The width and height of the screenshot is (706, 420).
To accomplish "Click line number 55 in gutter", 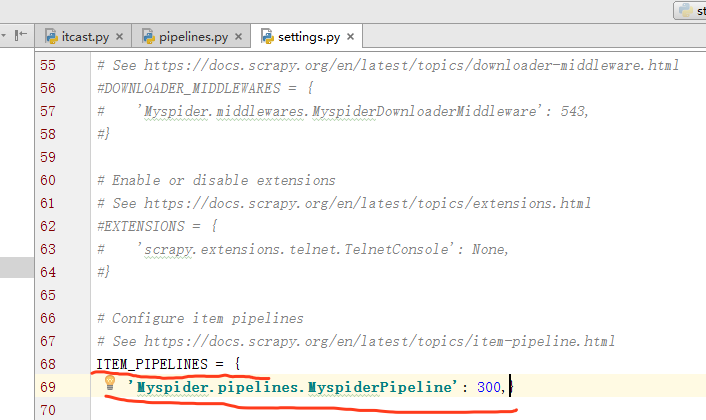I will (48, 65).
